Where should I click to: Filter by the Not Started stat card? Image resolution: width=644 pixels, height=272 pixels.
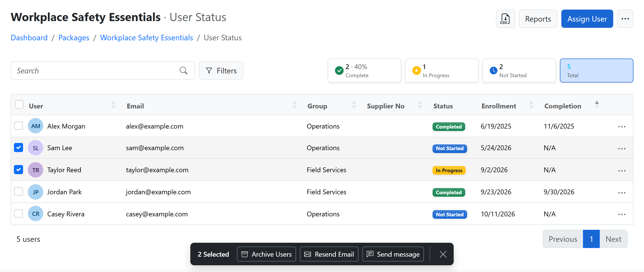click(x=519, y=71)
